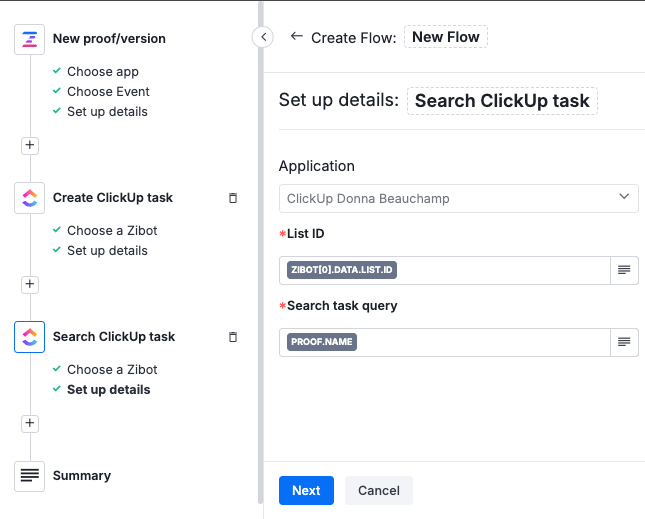
Task: Go back with the Create Flow arrow
Action: pyautogui.click(x=297, y=37)
